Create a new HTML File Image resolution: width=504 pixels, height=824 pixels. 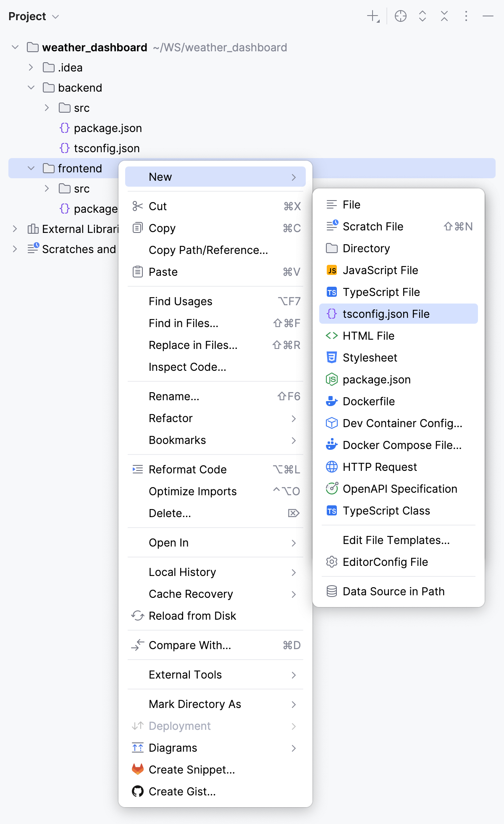coord(399,335)
